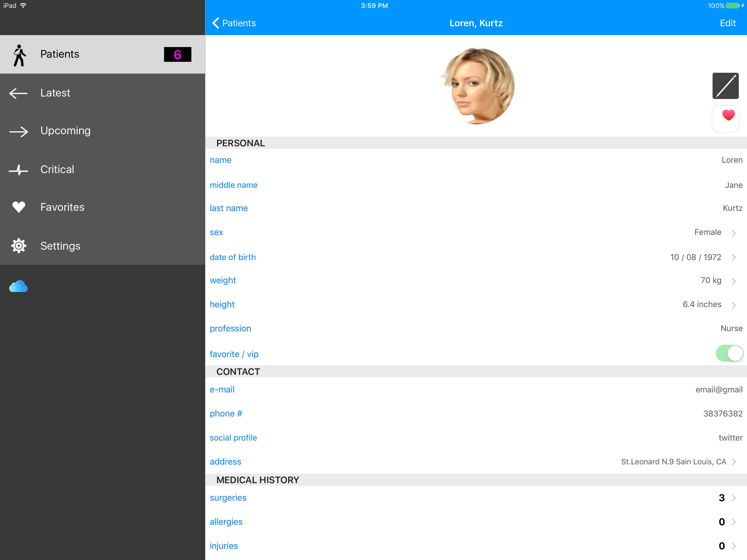Viewport: 747px width, 560px height.
Task: Tap the battery icon in status bar
Action: pyautogui.click(x=733, y=6)
